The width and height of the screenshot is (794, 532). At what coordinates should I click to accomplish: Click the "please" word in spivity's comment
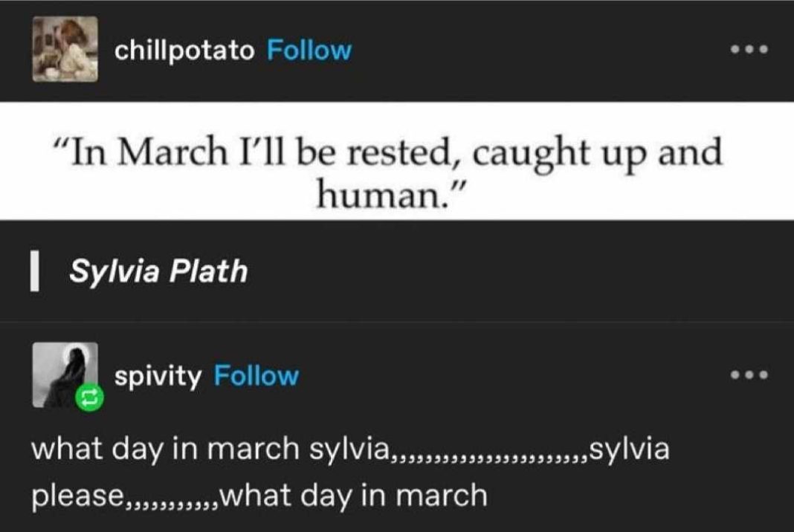tap(77, 496)
